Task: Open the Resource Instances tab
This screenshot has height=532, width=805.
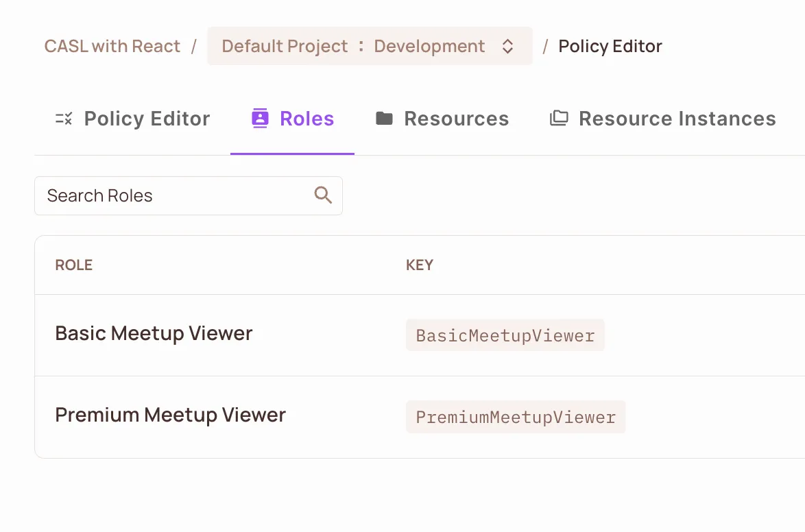Action: click(677, 119)
